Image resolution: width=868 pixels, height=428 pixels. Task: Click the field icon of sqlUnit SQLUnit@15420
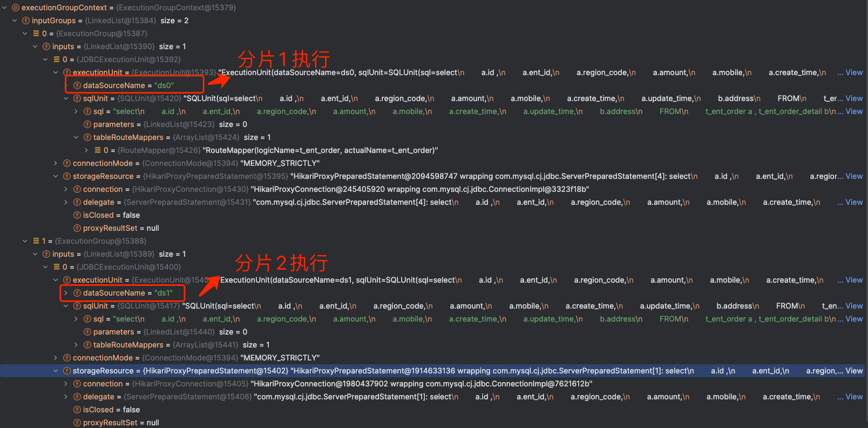(x=77, y=98)
